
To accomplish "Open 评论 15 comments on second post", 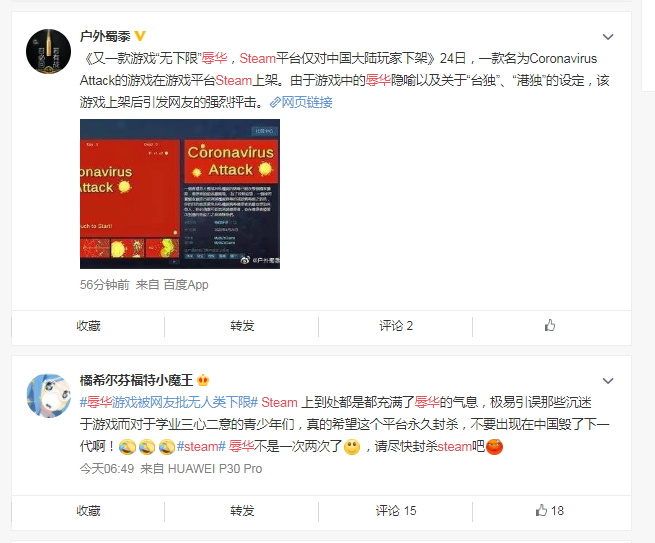I will [396, 510].
